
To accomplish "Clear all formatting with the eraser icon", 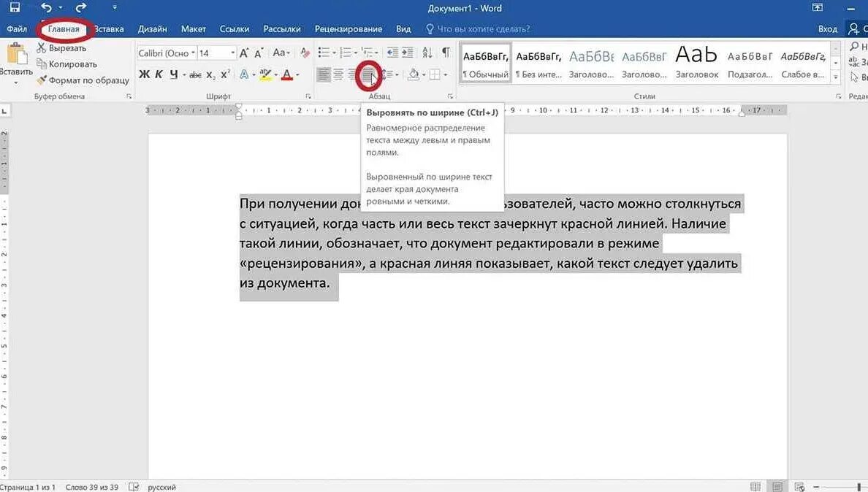I will pyautogui.click(x=305, y=53).
